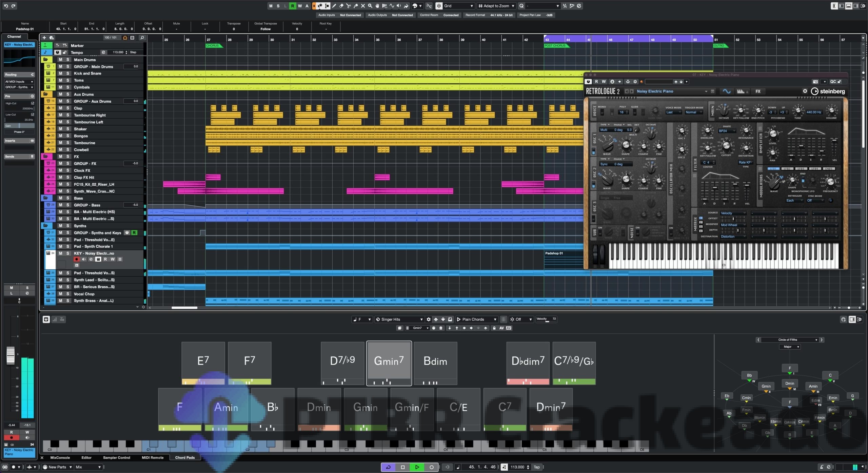Open the Major scale dropdown
The image size is (868, 473).
coord(790,347)
